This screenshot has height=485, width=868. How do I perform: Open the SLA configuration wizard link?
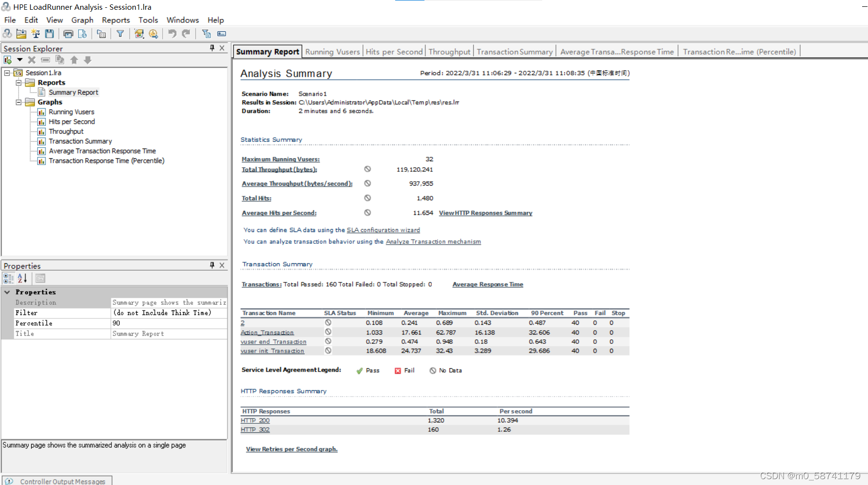tap(383, 230)
